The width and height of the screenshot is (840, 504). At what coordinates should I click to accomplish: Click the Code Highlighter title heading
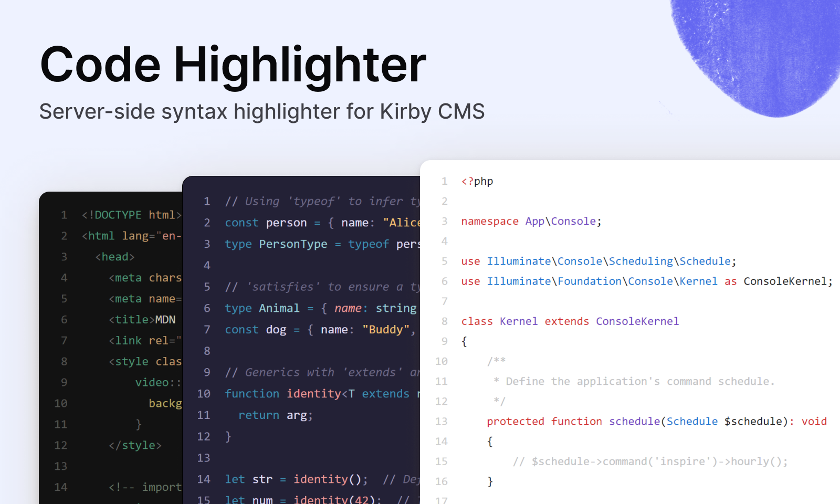point(233,64)
